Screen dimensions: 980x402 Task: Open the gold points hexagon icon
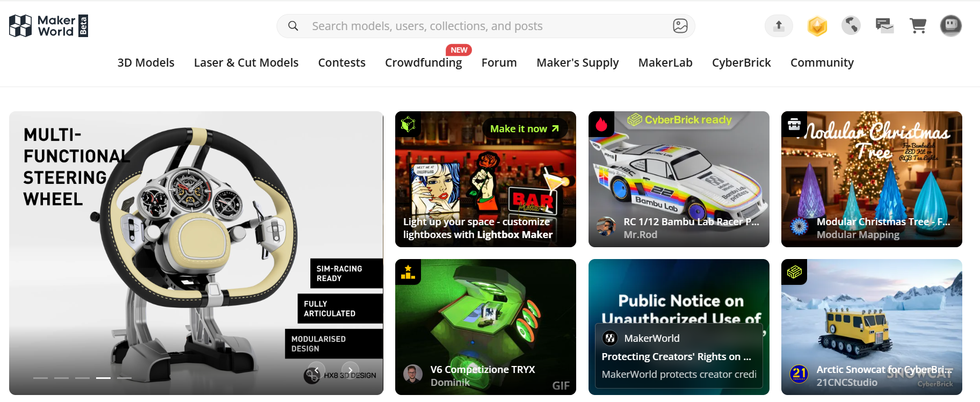point(817,26)
